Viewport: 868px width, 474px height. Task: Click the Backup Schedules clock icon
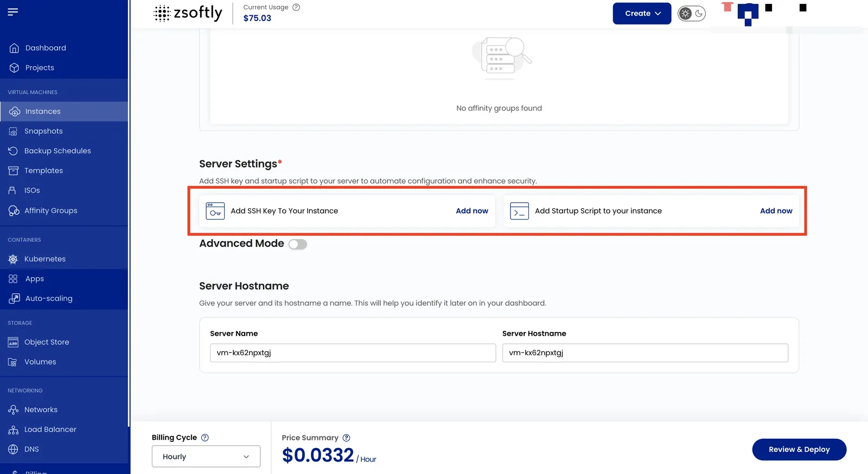click(x=13, y=151)
